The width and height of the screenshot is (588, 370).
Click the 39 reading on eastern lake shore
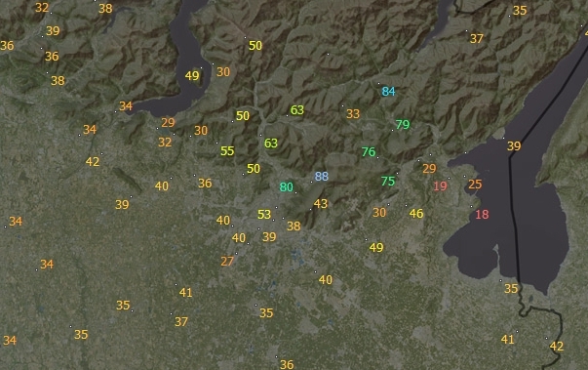coord(514,146)
